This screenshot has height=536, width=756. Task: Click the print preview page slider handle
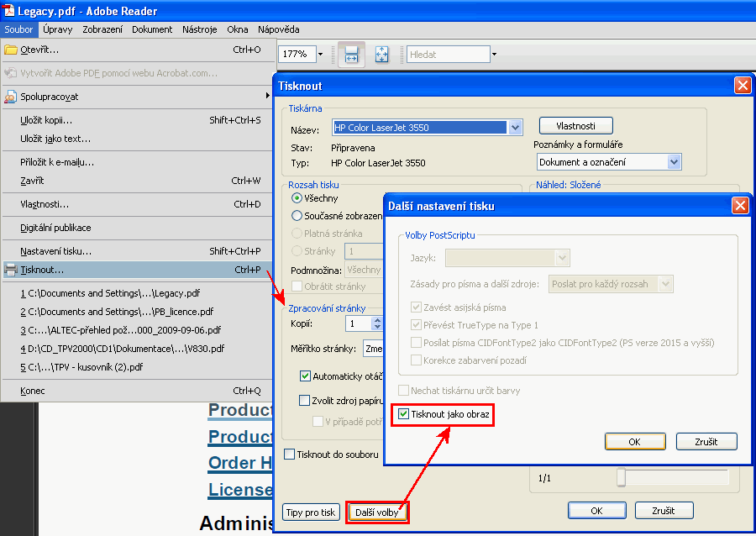pyautogui.click(x=621, y=477)
